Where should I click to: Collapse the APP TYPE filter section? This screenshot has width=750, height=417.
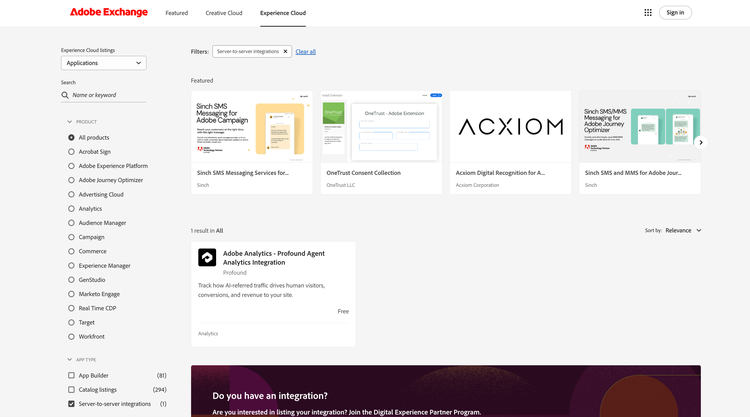pyautogui.click(x=82, y=360)
